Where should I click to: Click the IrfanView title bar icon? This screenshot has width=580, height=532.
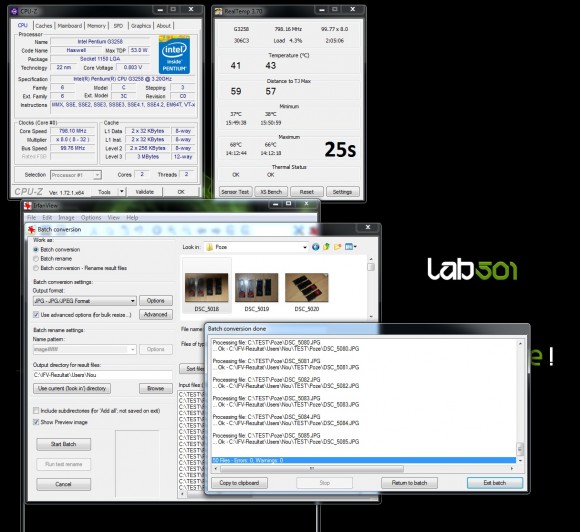click(x=27, y=206)
